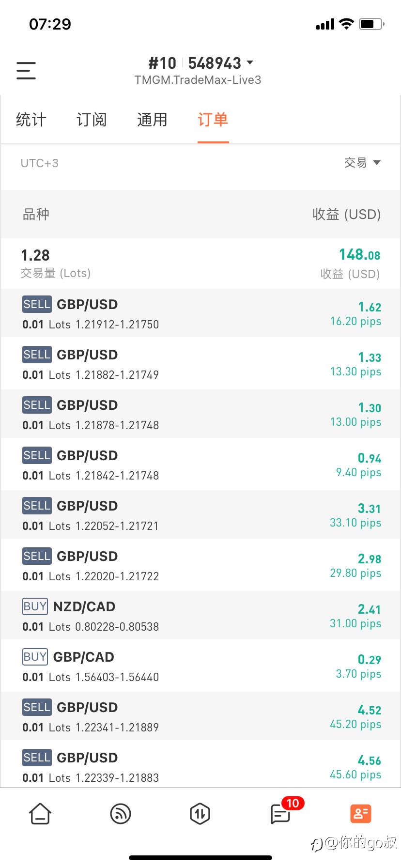The image size is (401, 868).
Task: Switch to the 通用 tab
Action: point(152,120)
